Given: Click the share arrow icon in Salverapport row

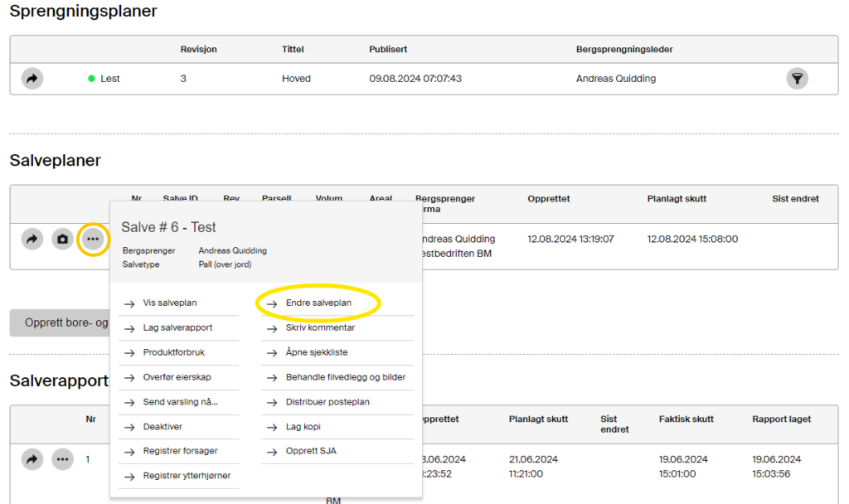Looking at the screenshot, I should pyautogui.click(x=32, y=460).
